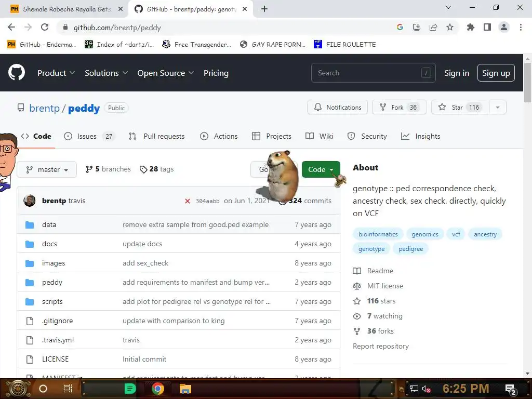Open the MIT license link

pos(385,286)
